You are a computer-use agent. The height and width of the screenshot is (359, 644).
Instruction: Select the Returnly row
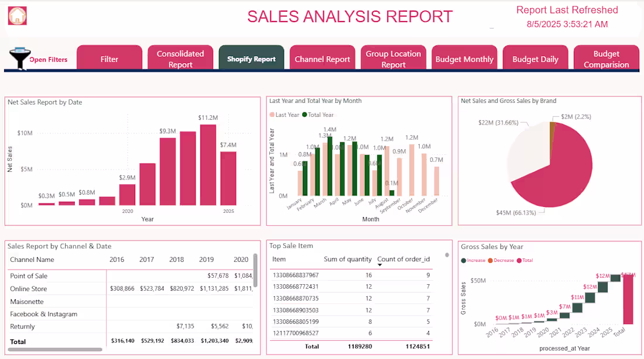(130, 327)
